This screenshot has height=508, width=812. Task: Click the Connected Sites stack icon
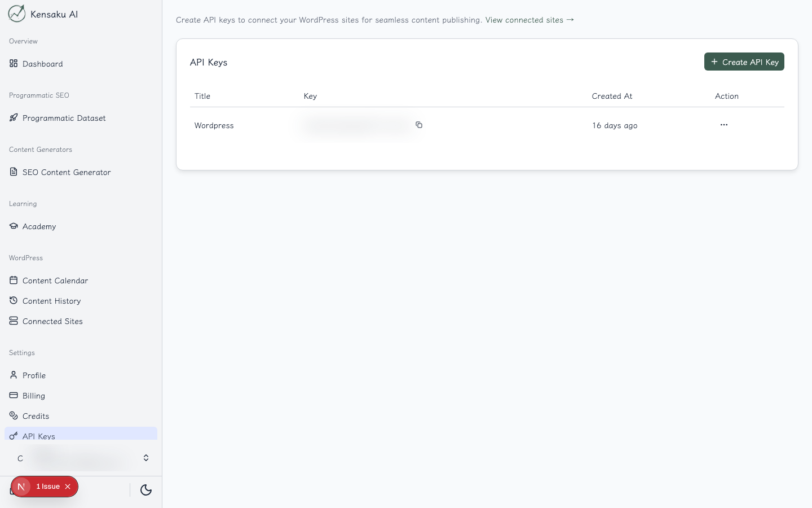[x=14, y=321]
